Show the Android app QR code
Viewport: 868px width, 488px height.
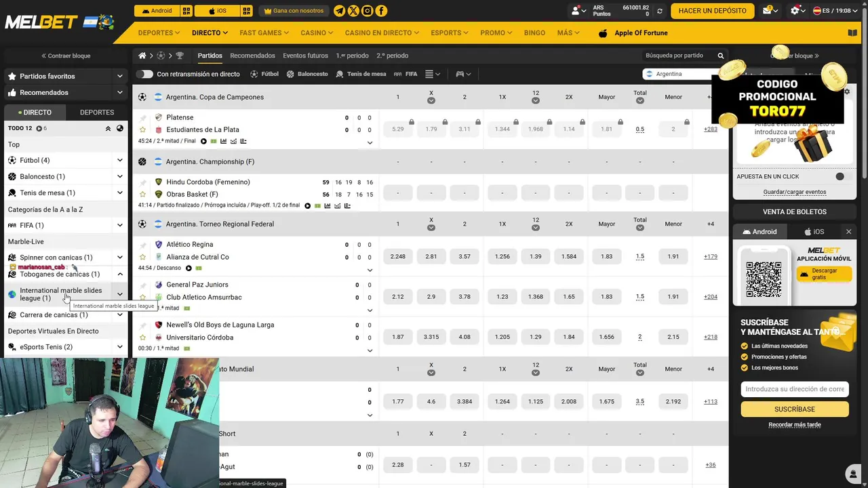(x=186, y=11)
